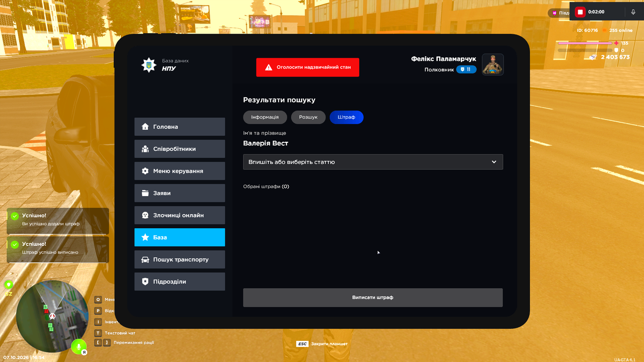
Task: Click the folder icon beside Заяви
Action: [145, 193]
